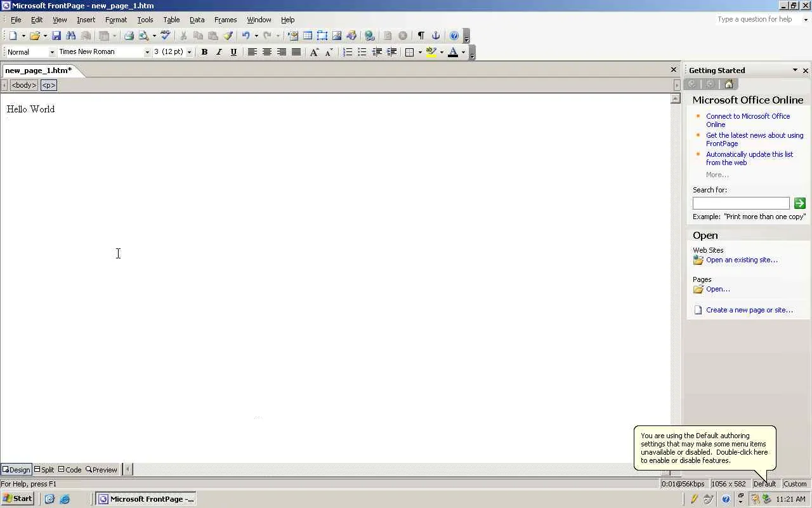Click Get the latest news about using FrontPage
This screenshot has width=812, height=508.
pyautogui.click(x=755, y=139)
